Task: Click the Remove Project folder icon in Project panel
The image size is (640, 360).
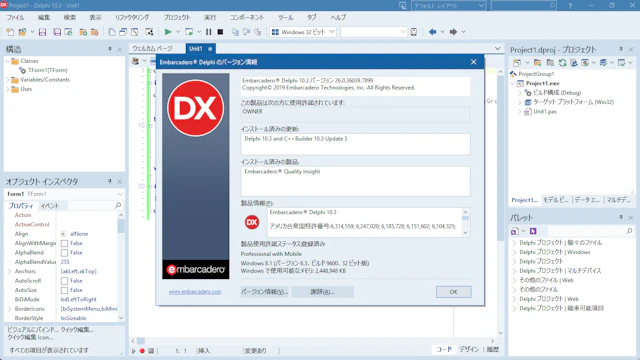Action: [550, 62]
